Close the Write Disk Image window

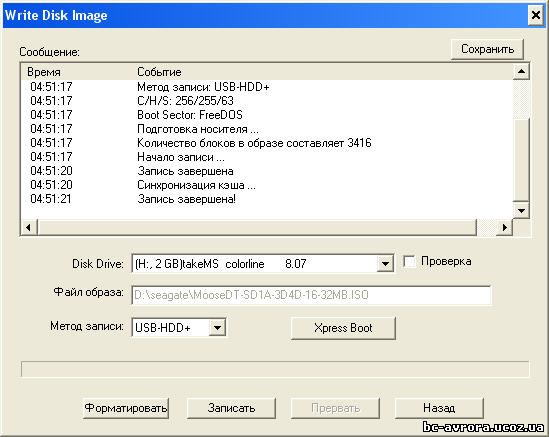tap(536, 15)
